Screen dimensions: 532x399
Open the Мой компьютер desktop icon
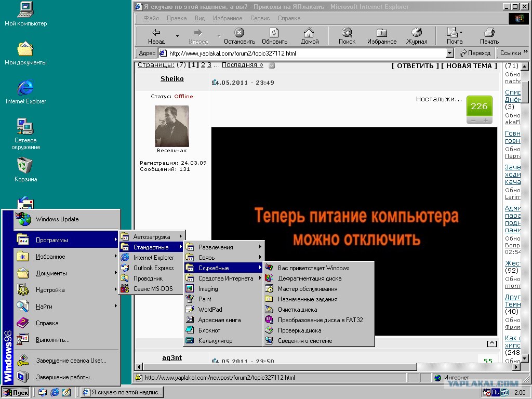click(25, 14)
